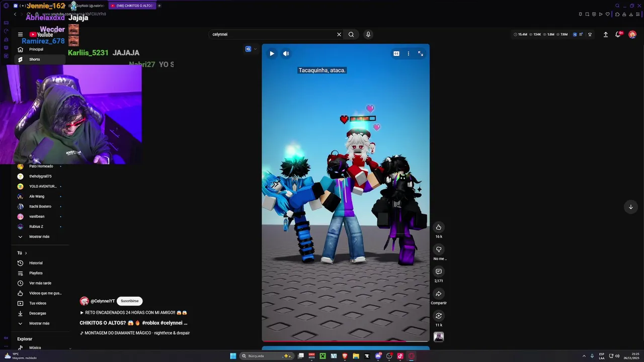Expand the Tú section chevron
This screenshot has width=644, height=362.
[26, 253]
